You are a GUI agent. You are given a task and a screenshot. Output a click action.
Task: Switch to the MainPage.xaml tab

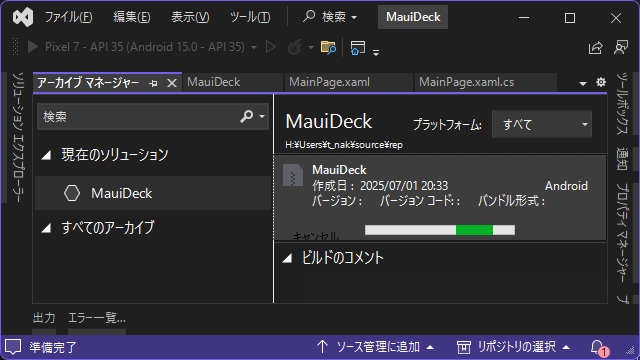(329, 82)
